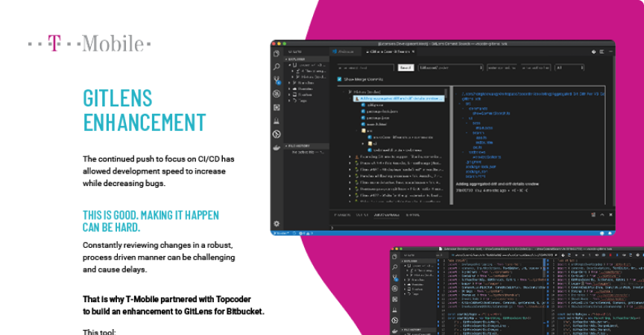Collapse the History node in commit search results
This screenshot has height=335, width=644.
pyautogui.click(x=345, y=92)
